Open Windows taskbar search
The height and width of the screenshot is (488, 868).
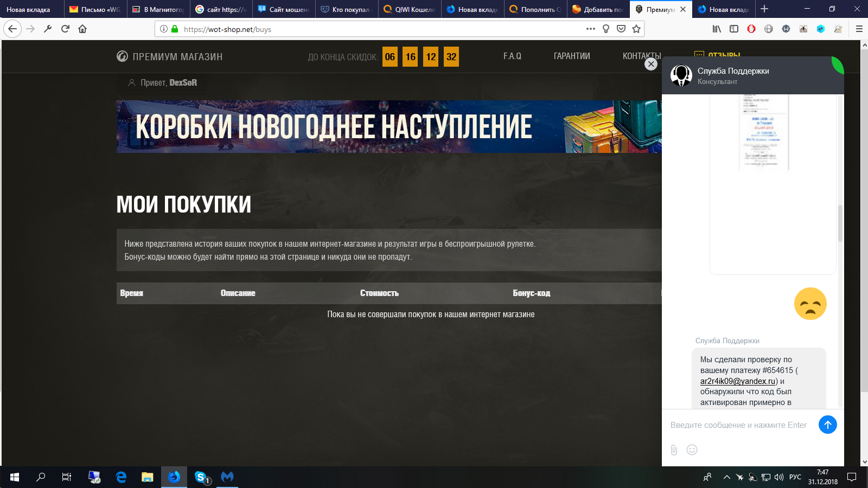[41, 477]
